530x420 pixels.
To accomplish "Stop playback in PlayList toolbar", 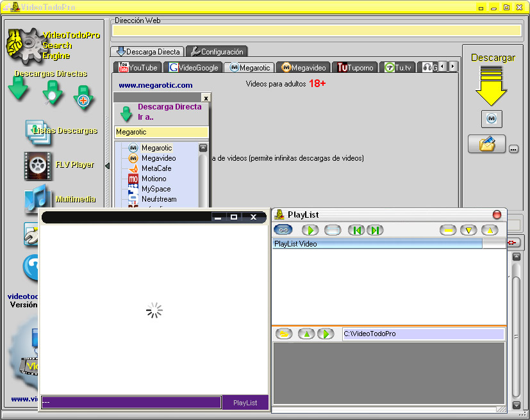I will (x=333, y=230).
